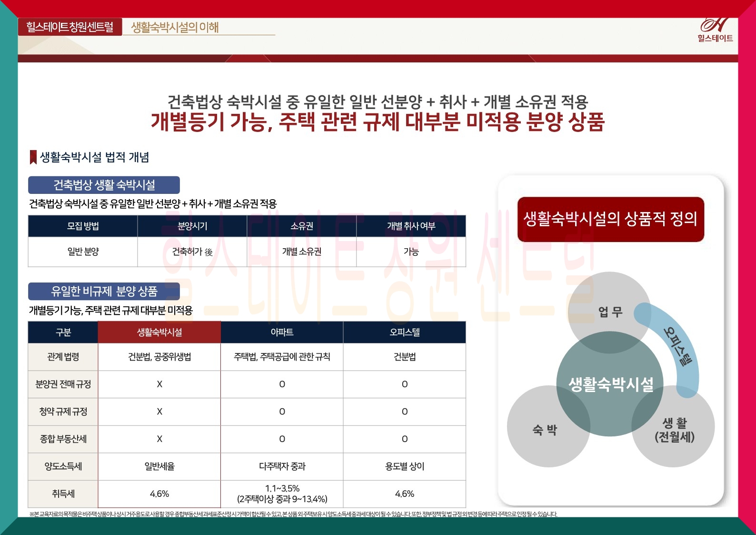The image size is (756, 535).
Task: Click the 용도별 상이 cell
Action: tap(405, 466)
